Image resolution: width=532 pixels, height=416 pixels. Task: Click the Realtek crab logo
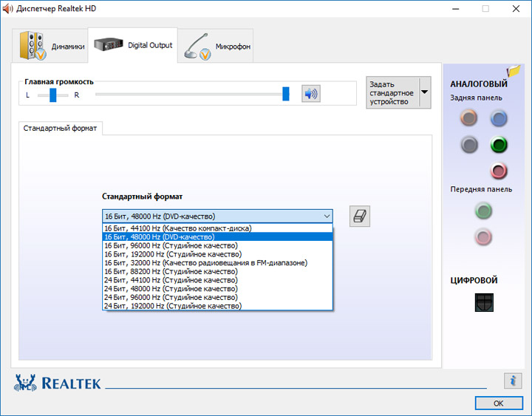[25, 383]
